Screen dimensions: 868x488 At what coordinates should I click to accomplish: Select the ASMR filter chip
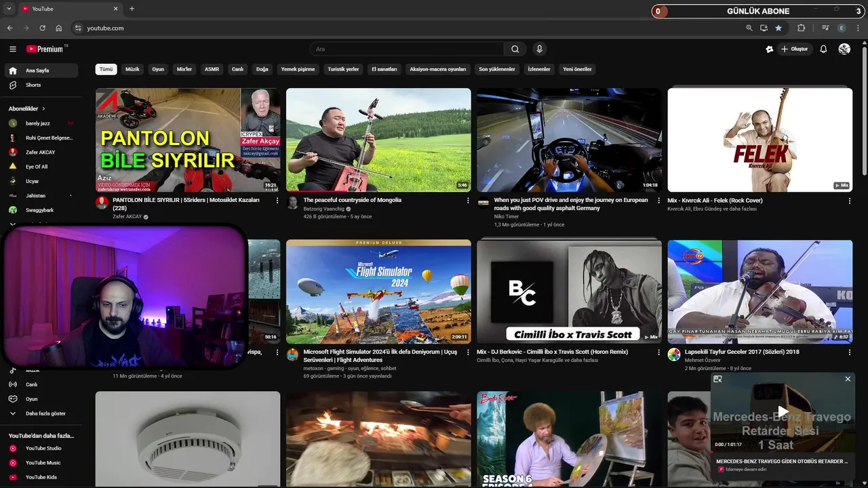tap(212, 69)
